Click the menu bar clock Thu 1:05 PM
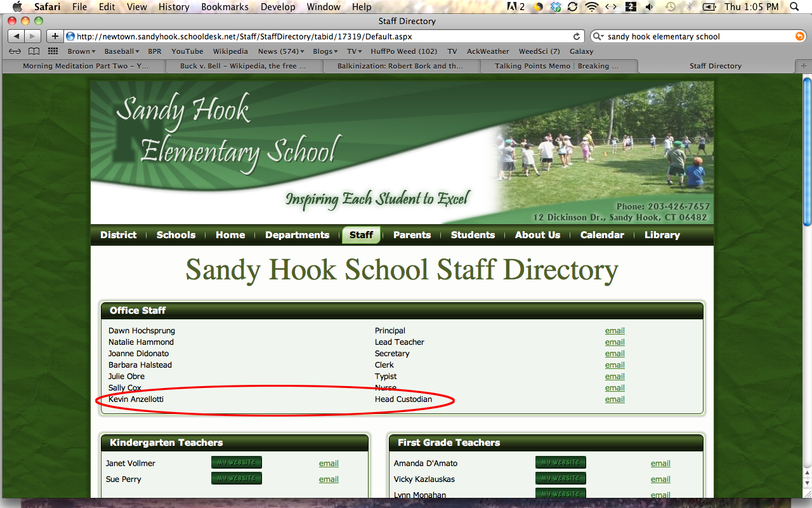 point(752,7)
